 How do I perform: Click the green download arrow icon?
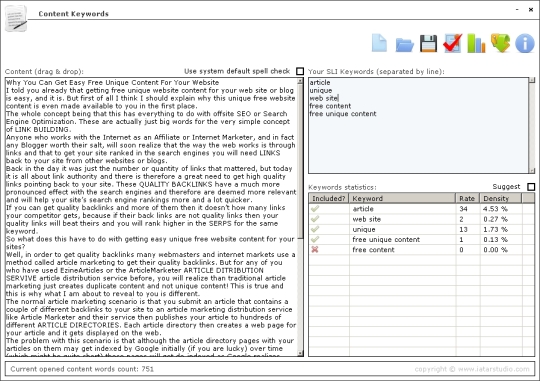[x=500, y=43]
